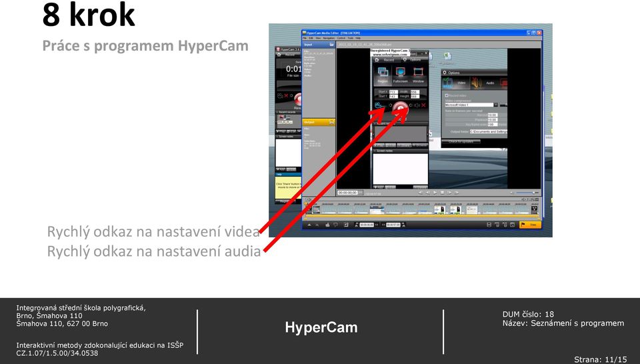
Task: Collapse the Screen notes section in previewed HyperCam
Action: click(x=375, y=151)
